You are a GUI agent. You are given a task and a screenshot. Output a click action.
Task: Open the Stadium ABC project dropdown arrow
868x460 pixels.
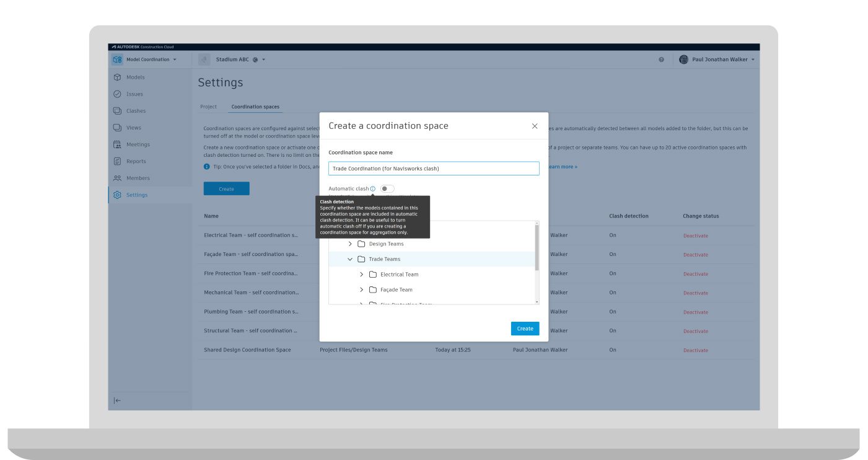coord(263,60)
